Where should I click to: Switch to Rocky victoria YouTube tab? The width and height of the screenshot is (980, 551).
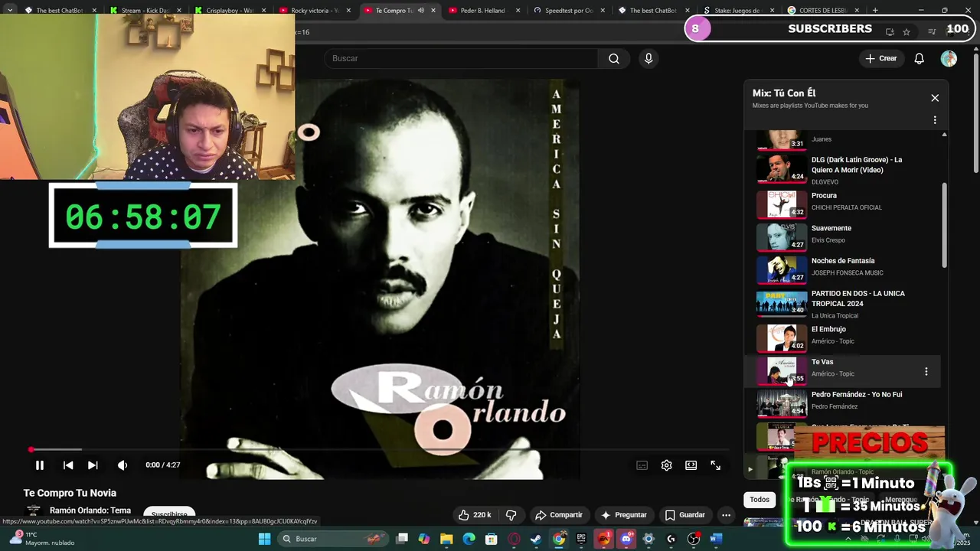click(315, 11)
